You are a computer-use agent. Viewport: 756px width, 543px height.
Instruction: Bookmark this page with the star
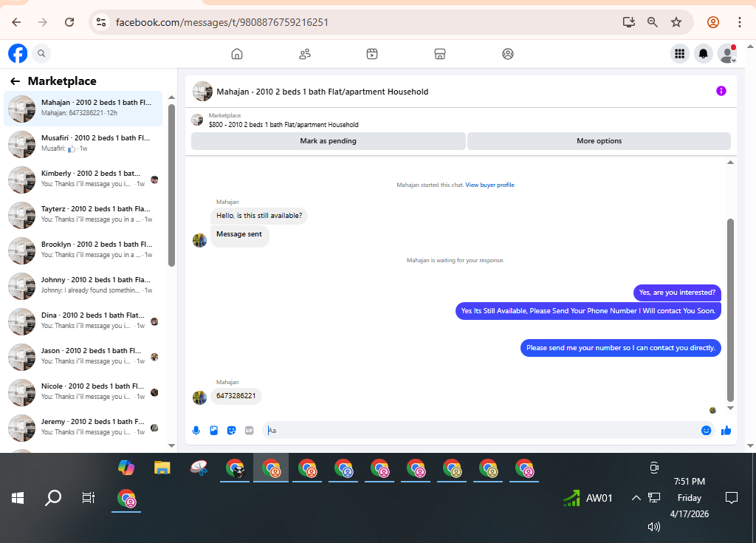[676, 22]
